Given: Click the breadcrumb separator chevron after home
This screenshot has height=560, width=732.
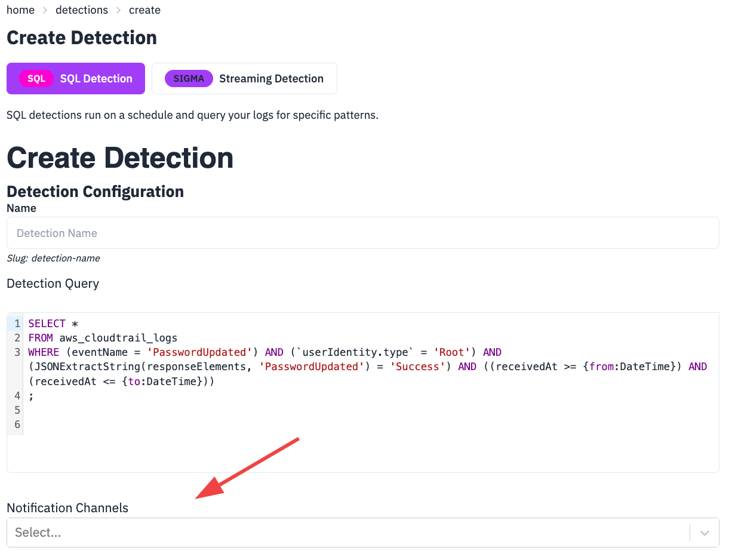Looking at the screenshot, I should point(44,10).
